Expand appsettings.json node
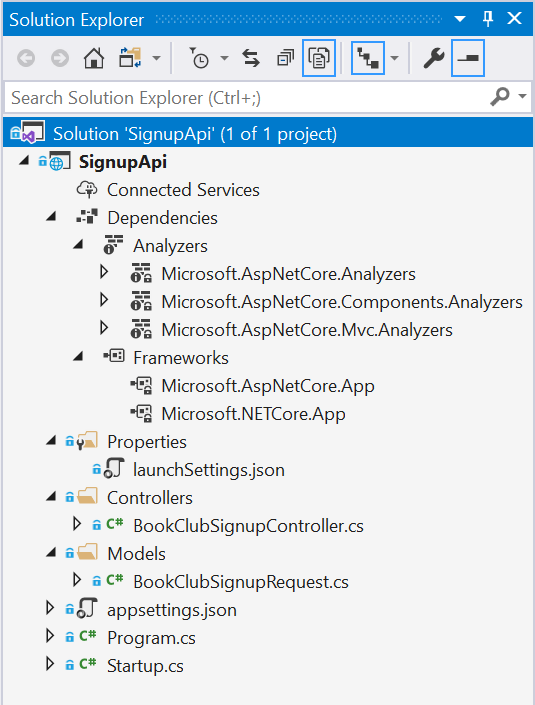The height and width of the screenshot is (705, 535). tap(50, 608)
